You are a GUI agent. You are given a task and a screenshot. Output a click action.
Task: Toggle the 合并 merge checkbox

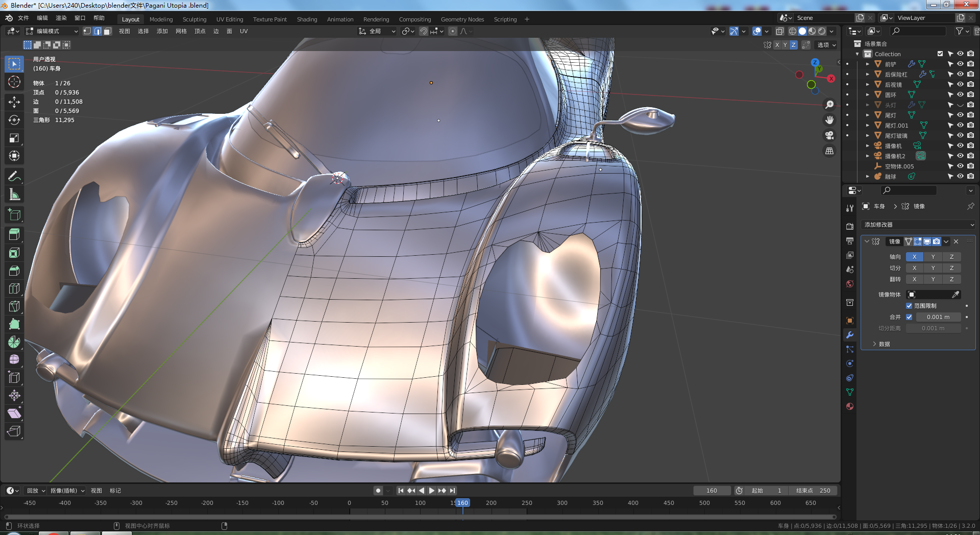click(x=909, y=317)
